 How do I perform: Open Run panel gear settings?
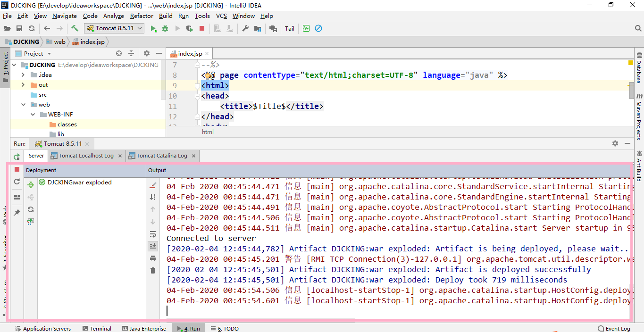coord(615,143)
